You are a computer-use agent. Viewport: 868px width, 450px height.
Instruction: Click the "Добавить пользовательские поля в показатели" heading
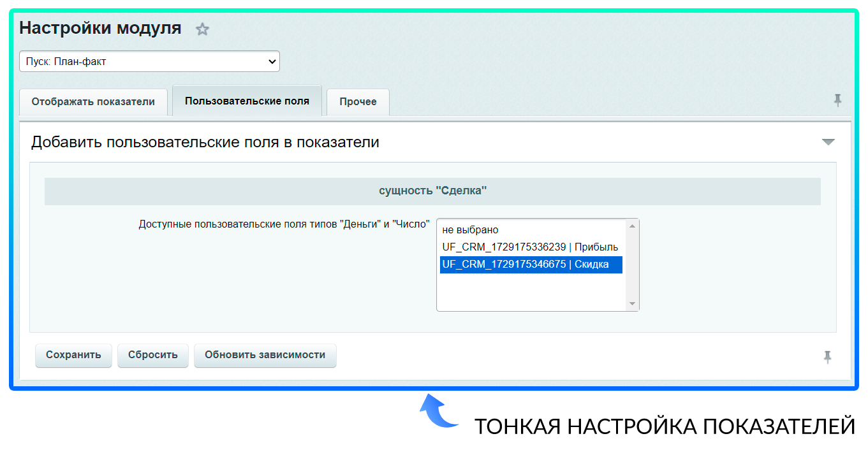(205, 142)
